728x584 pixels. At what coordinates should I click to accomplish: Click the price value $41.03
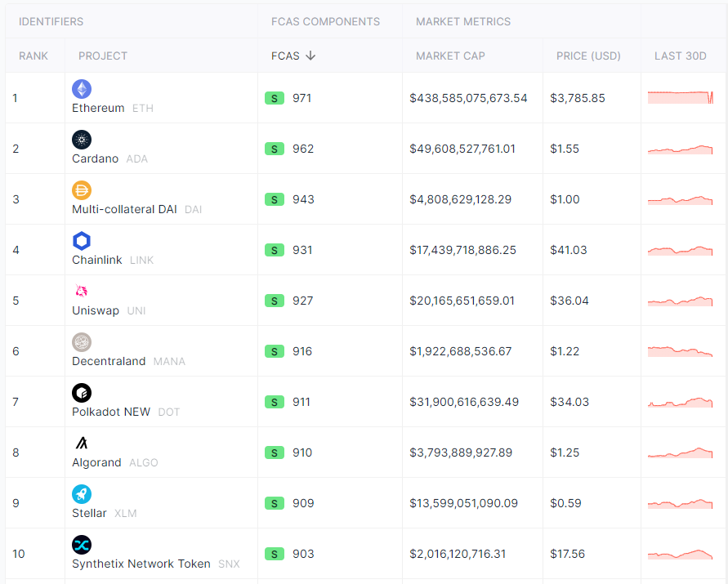click(x=569, y=250)
